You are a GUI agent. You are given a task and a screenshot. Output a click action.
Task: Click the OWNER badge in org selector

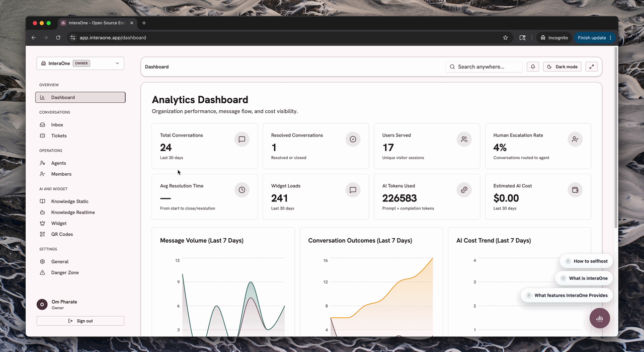click(81, 63)
